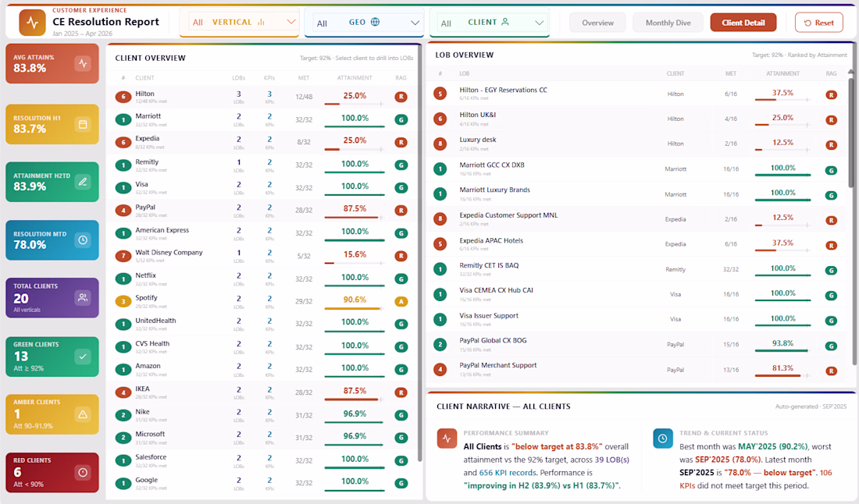
Task: Open the CLIENT filter dropdown
Action: click(x=490, y=23)
